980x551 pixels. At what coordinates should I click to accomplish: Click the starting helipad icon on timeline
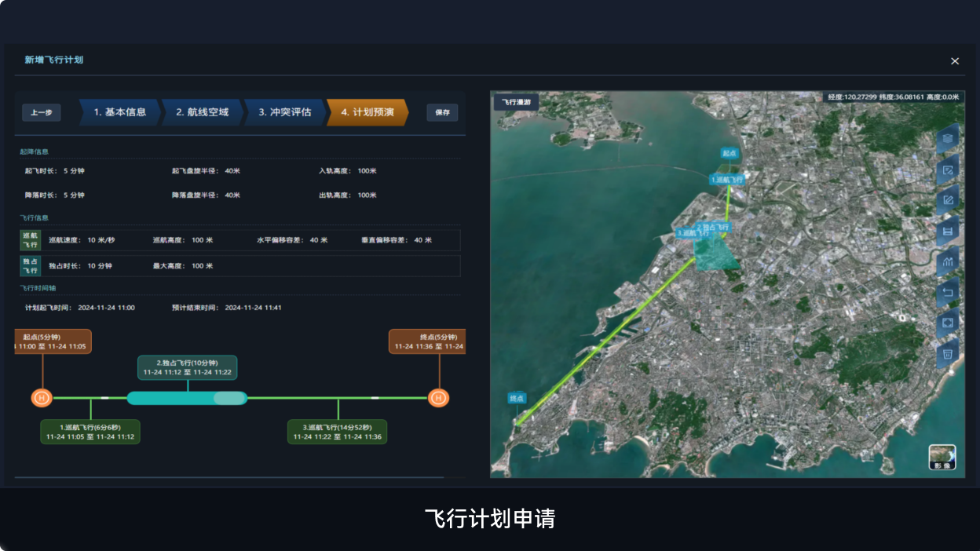click(42, 398)
